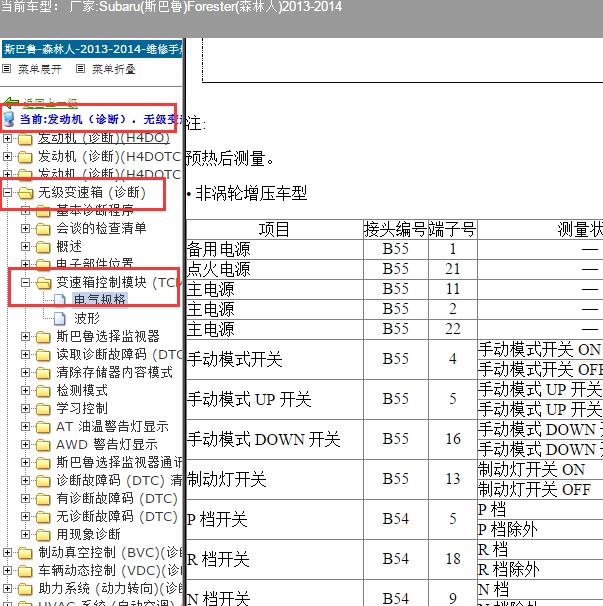Click terminal number 16 cell

(453, 440)
